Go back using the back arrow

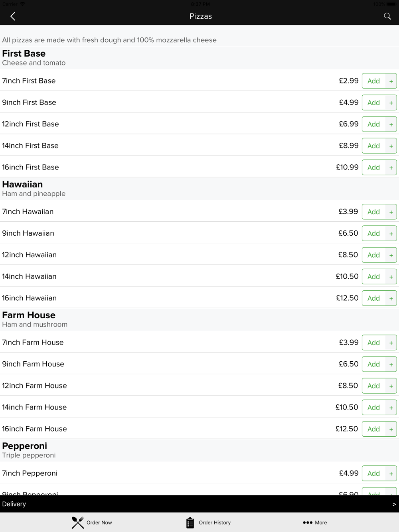[13, 16]
